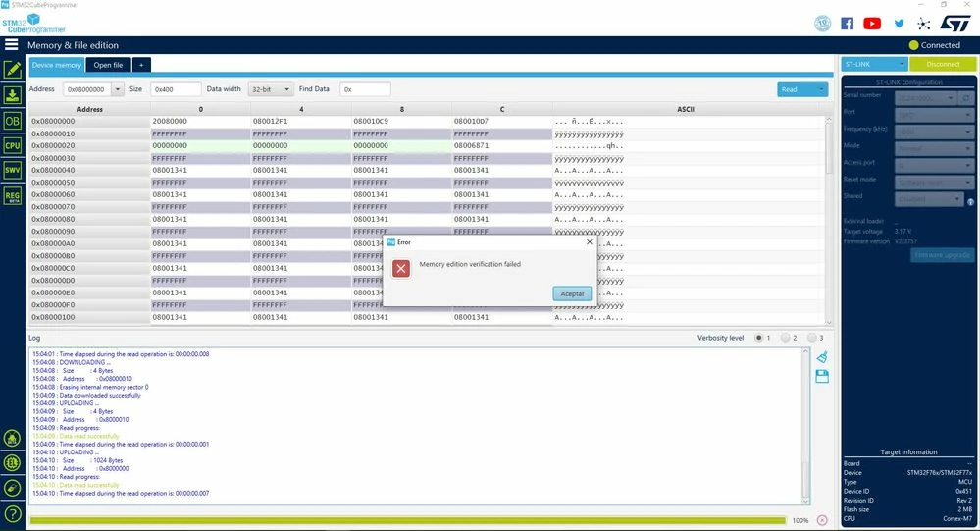Open the Shared dropdown
This screenshot has height=531, width=980.
coord(929,199)
